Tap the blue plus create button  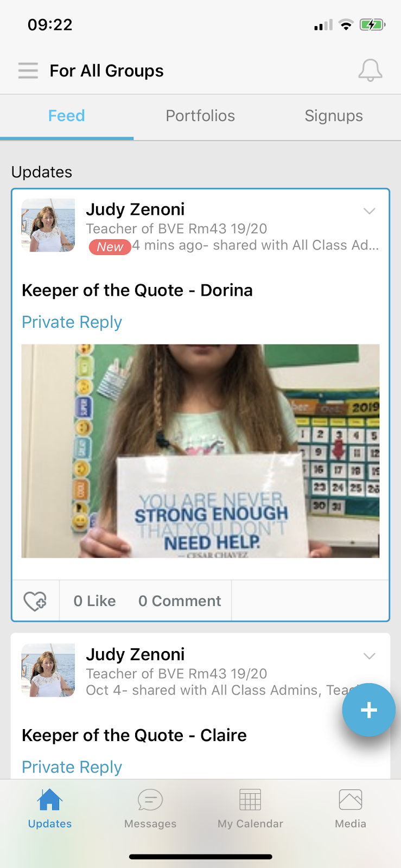click(x=369, y=710)
